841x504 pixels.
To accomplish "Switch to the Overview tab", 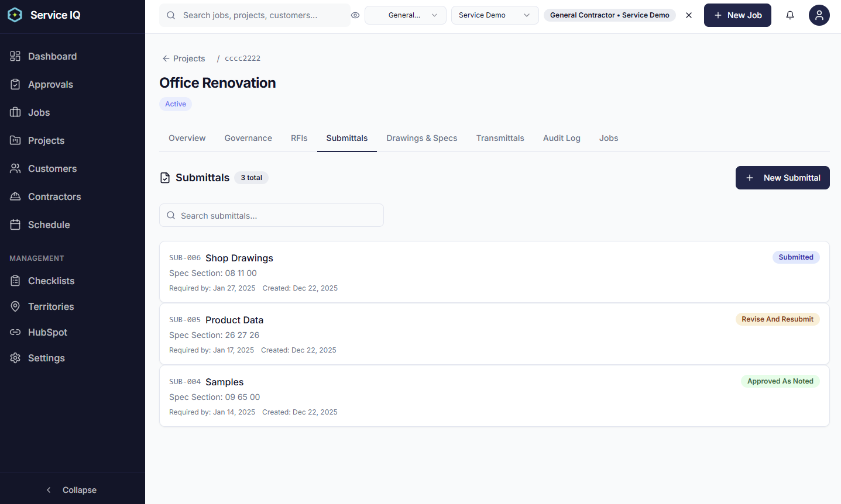I will pos(187,138).
